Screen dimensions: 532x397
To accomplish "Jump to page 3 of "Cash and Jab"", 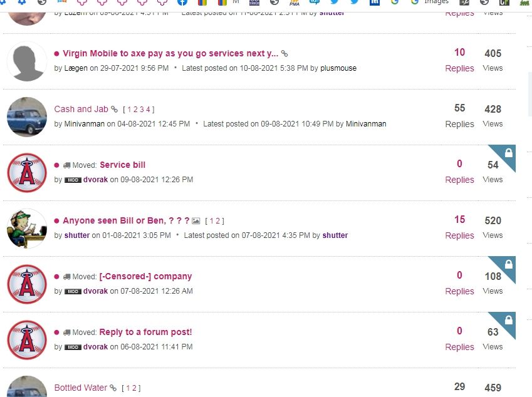I will [x=142, y=109].
